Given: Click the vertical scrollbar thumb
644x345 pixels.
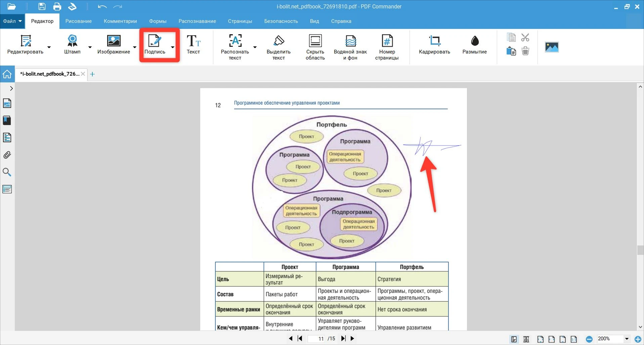Looking at the screenshot, I should point(640,250).
